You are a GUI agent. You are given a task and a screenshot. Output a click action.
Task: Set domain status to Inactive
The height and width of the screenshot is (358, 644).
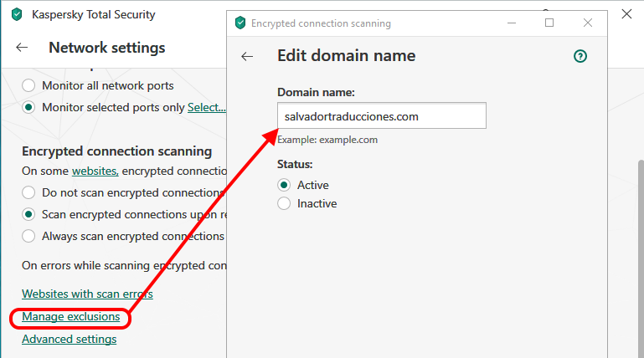pyautogui.click(x=284, y=203)
